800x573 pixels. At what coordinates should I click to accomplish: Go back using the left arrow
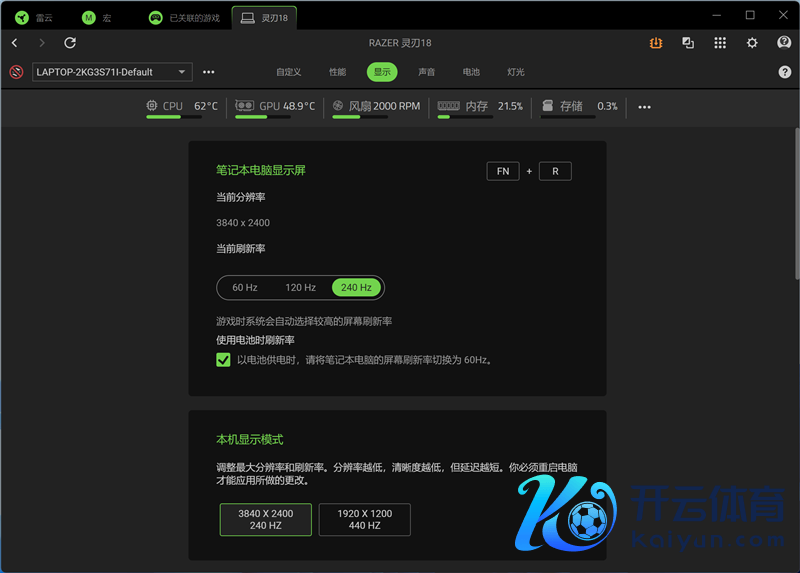coord(15,43)
